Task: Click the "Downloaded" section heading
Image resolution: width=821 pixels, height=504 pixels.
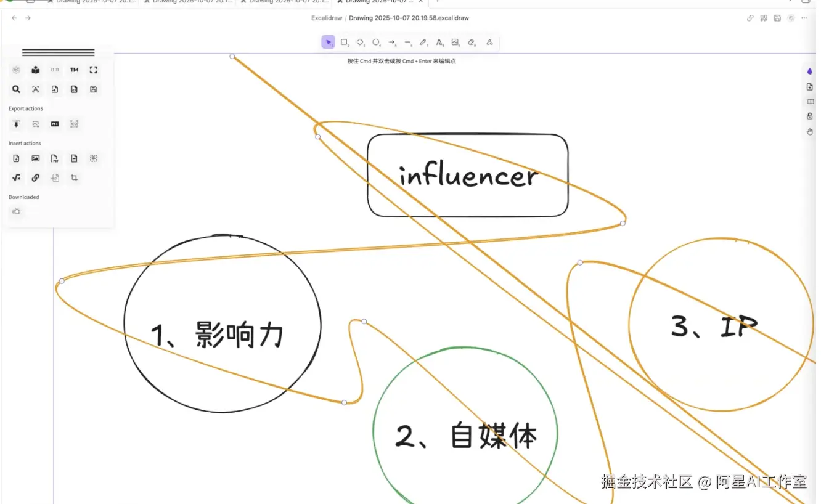Action: coord(24,197)
